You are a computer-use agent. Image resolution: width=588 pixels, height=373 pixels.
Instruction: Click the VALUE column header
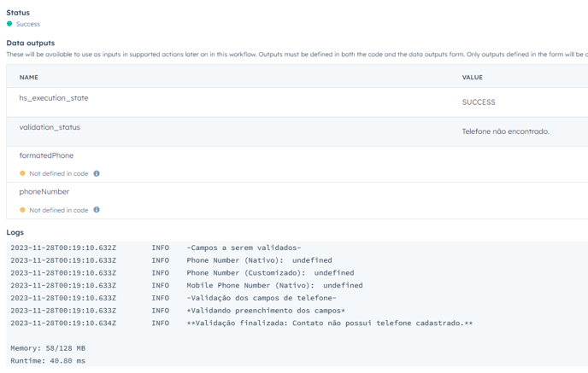[472, 78]
